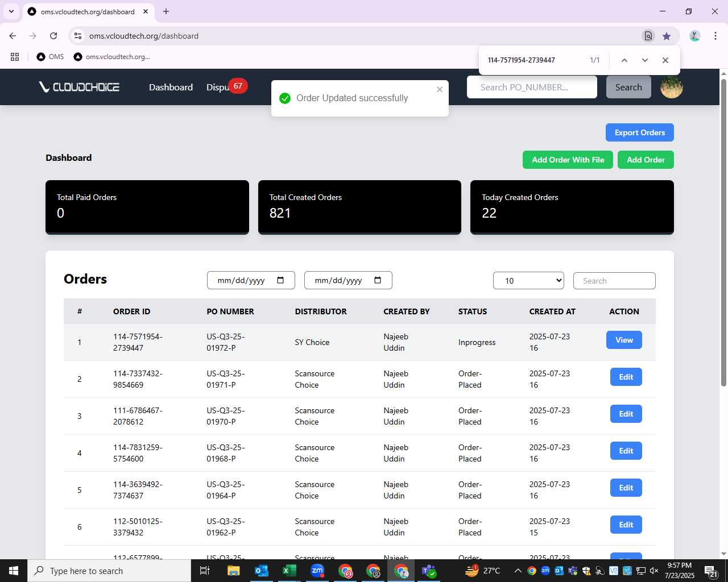Dismiss the Order Updated successfully toast

[440, 89]
